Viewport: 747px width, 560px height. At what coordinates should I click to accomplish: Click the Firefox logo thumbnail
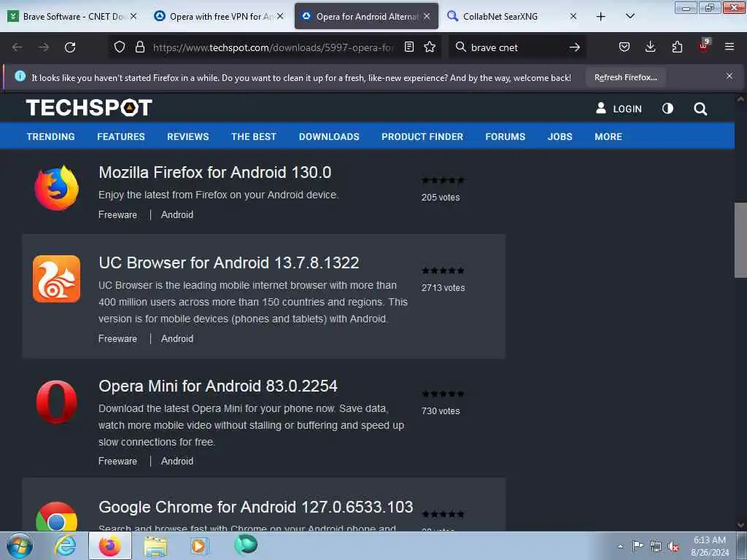[x=57, y=188]
